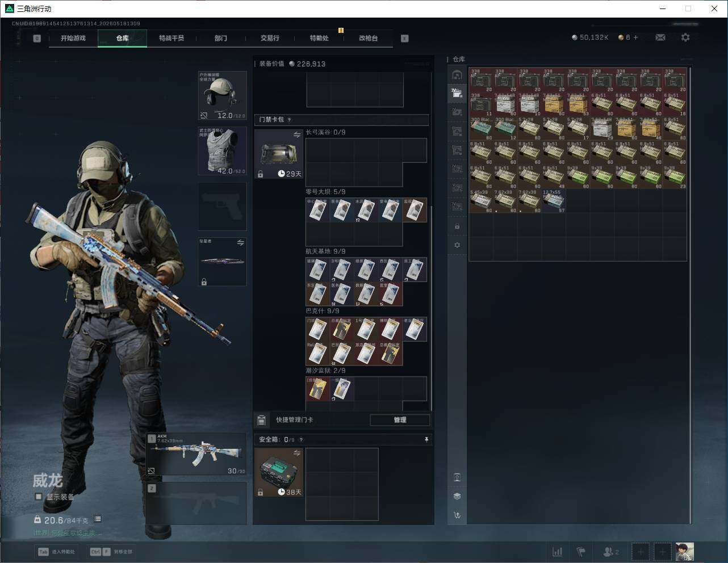Select the AKM primary weapon slot

[x=196, y=455]
